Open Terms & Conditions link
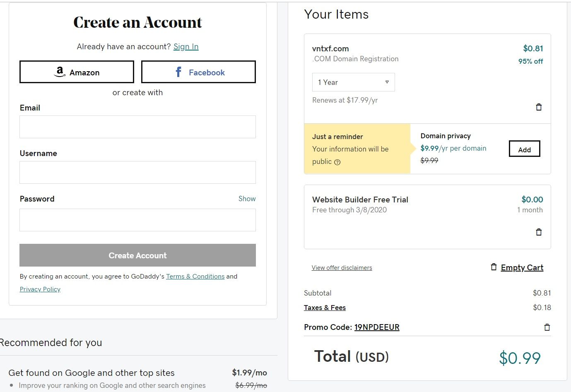Viewport: 571px width, 392px height. click(195, 277)
